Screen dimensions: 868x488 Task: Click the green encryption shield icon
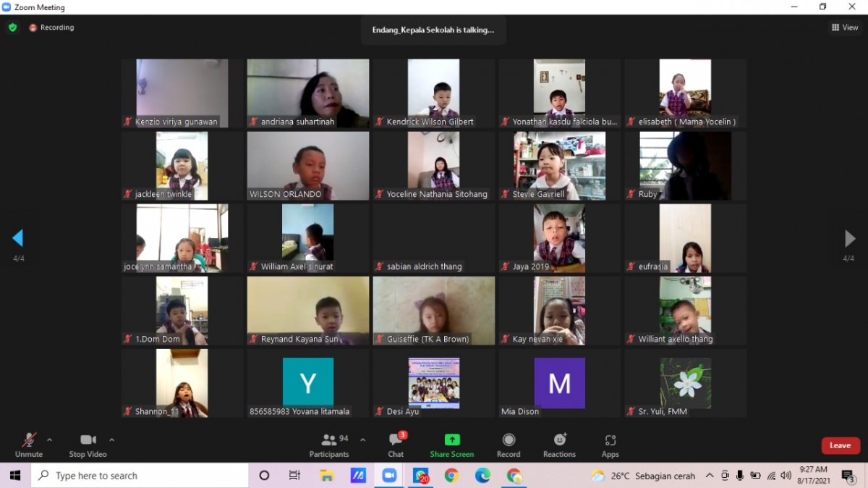coord(12,28)
